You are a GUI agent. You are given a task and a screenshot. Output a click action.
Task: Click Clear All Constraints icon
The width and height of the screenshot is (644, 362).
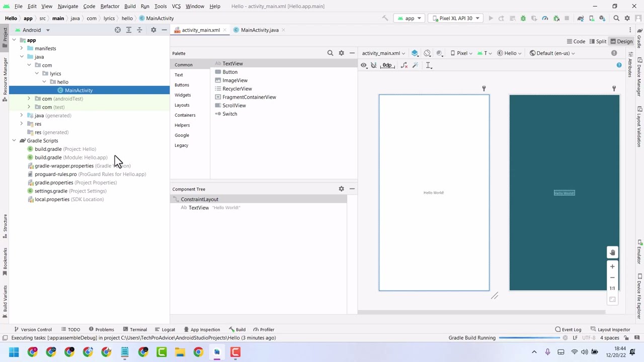(404, 65)
